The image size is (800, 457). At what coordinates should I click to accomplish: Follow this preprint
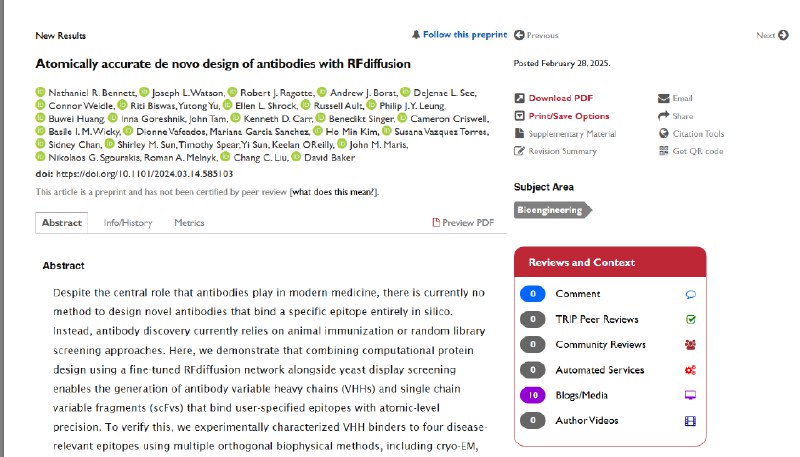460,35
